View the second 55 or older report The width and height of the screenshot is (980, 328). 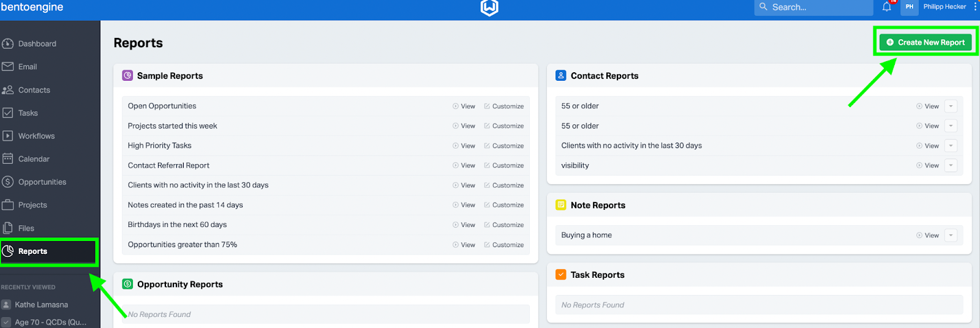[x=928, y=126]
